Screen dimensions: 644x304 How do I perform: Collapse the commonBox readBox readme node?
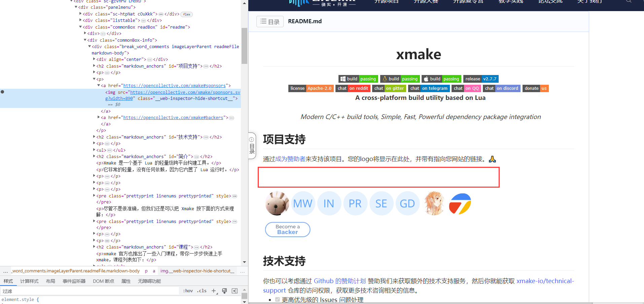[x=80, y=27]
